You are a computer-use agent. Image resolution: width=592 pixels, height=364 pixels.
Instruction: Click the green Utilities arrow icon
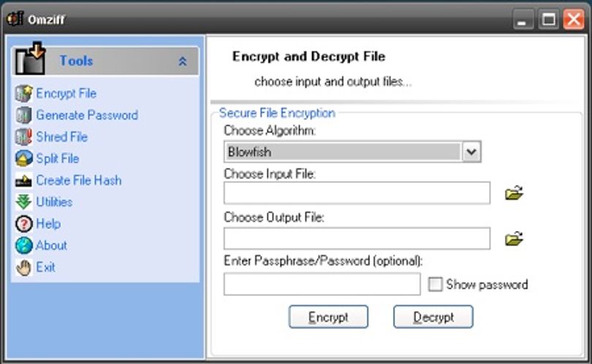coord(23,202)
